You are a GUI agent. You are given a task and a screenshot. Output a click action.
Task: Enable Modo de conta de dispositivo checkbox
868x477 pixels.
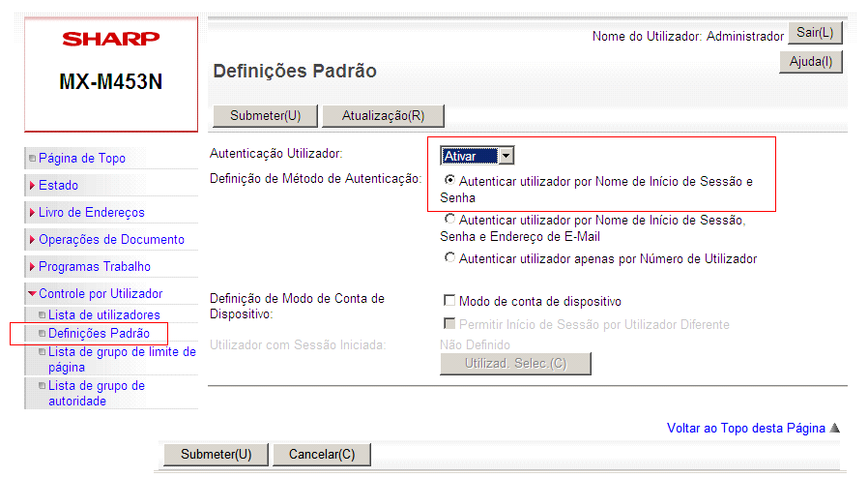tap(449, 301)
